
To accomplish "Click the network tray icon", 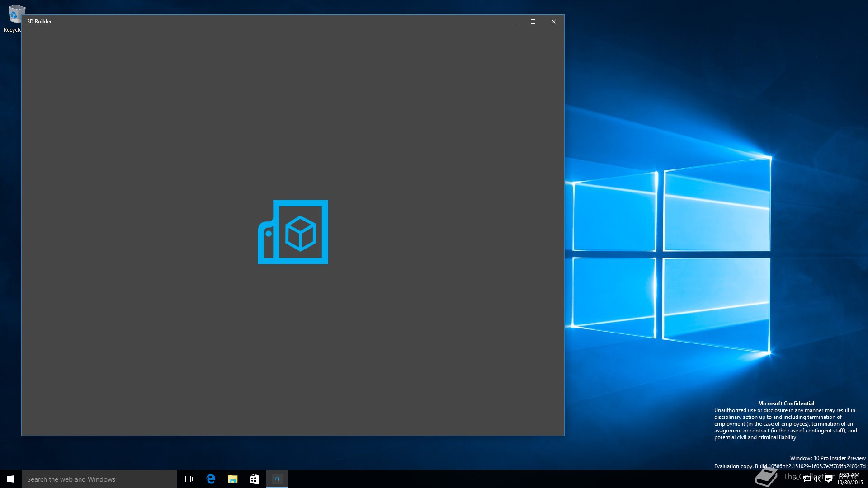I will [807, 479].
